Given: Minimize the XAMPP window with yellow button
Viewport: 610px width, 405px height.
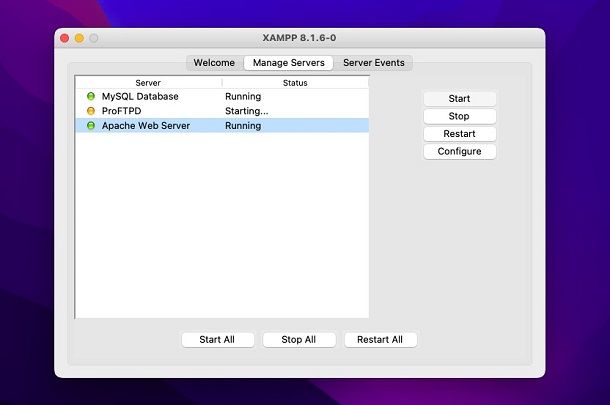Looking at the screenshot, I should pos(79,38).
